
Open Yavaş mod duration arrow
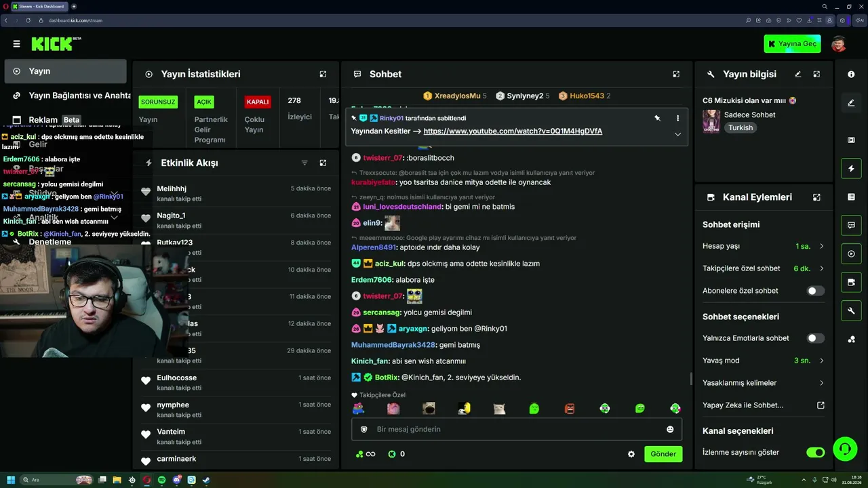tap(822, 361)
